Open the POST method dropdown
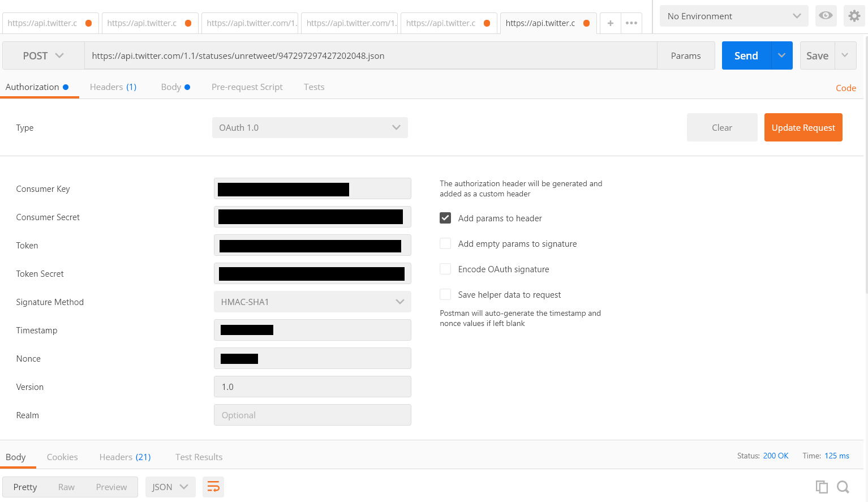The height and width of the screenshot is (502, 868). tap(44, 55)
